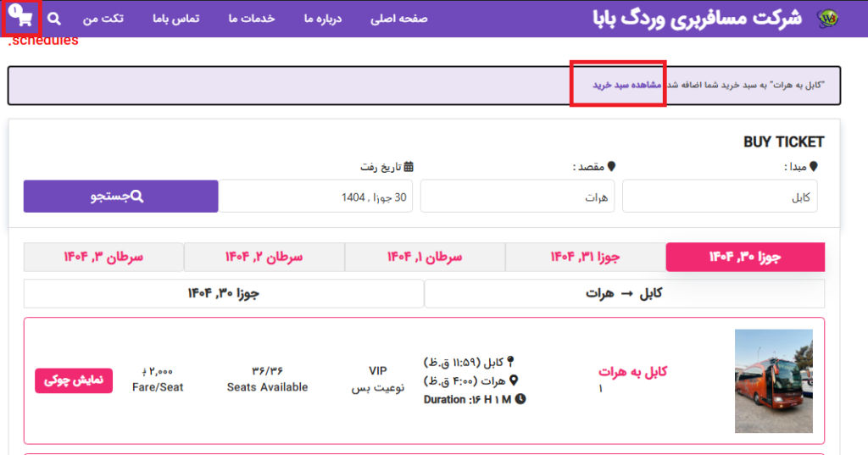Click the calendar icon beside تاریخ رفت

[x=409, y=167]
